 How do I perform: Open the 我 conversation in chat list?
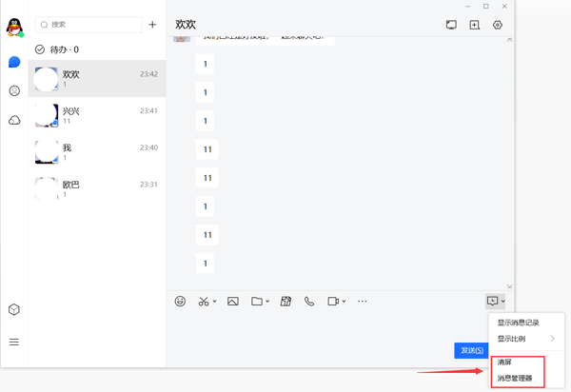click(x=97, y=152)
